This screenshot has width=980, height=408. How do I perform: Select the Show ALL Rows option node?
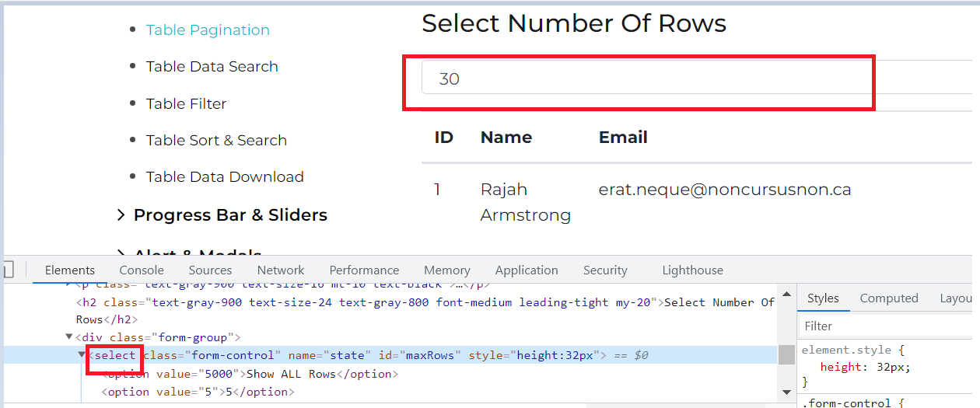pos(249,374)
